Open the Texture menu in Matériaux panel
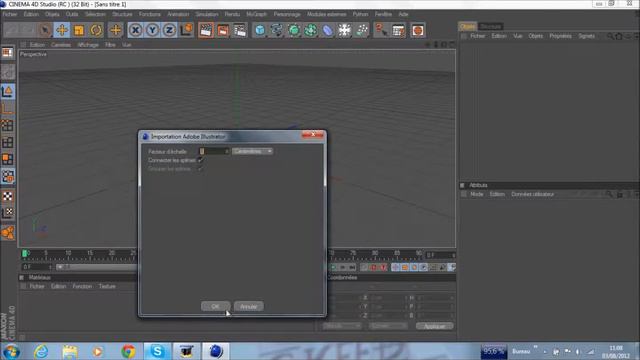The width and height of the screenshot is (640, 360). tap(107, 287)
